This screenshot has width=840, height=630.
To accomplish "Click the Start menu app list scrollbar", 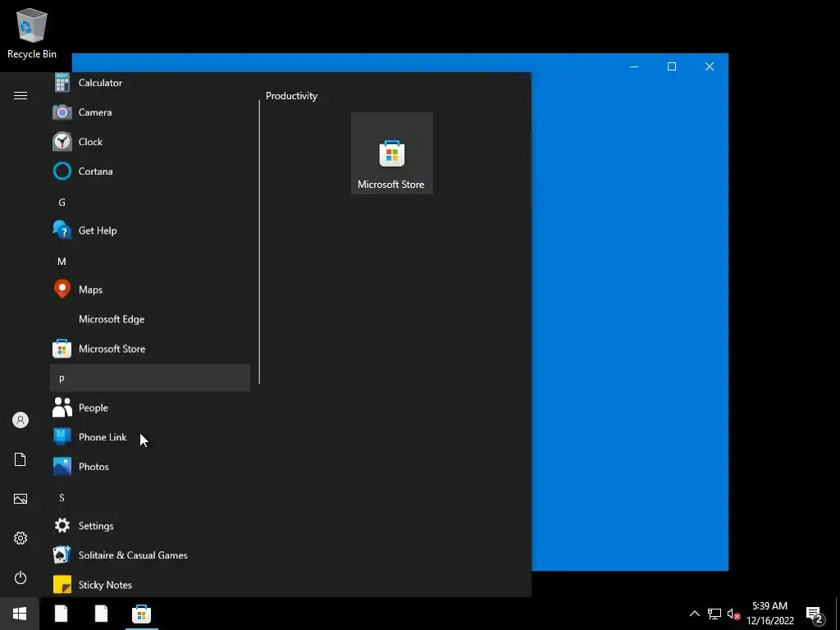I will (x=259, y=242).
